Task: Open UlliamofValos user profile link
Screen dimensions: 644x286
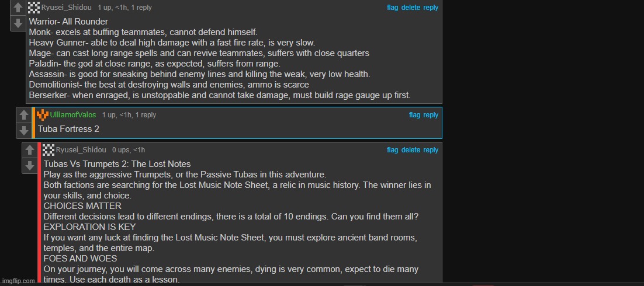Action: (x=73, y=116)
